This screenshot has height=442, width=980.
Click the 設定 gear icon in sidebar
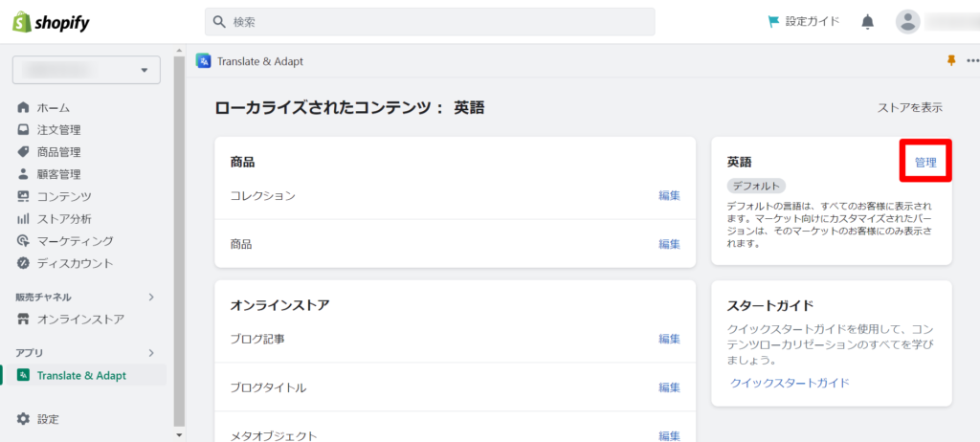click(23, 419)
